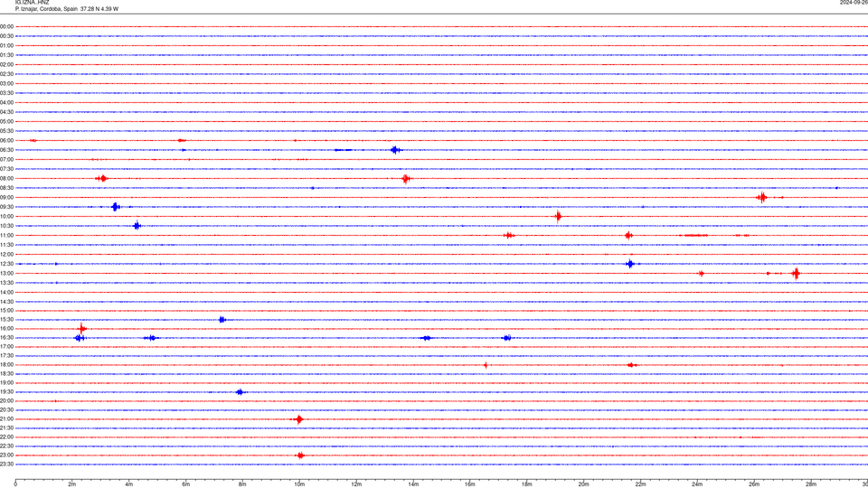Pick the red burst on 23:00 trace
Screen dimensions: 868x488
(x=300, y=455)
